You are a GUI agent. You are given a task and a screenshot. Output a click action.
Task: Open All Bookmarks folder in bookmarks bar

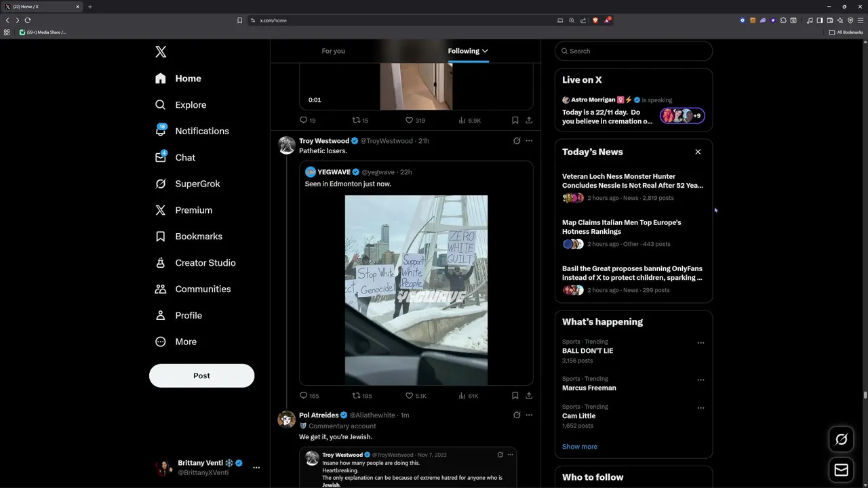coord(846,32)
